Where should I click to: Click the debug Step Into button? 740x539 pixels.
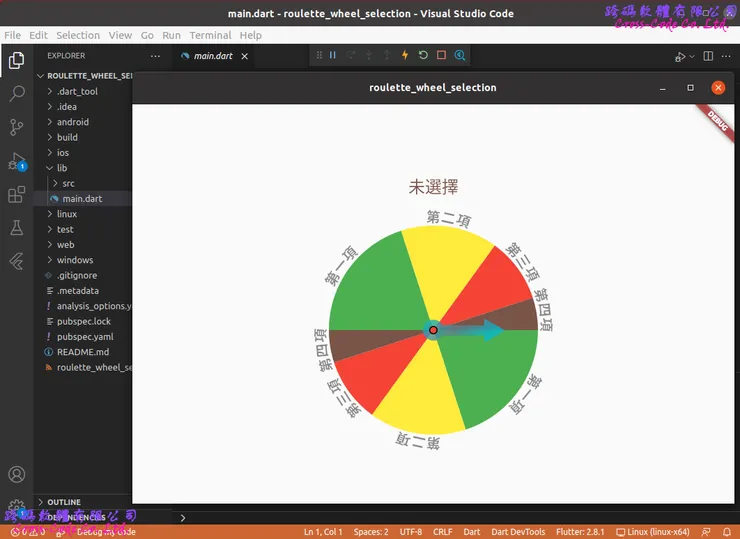coord(369,55)
